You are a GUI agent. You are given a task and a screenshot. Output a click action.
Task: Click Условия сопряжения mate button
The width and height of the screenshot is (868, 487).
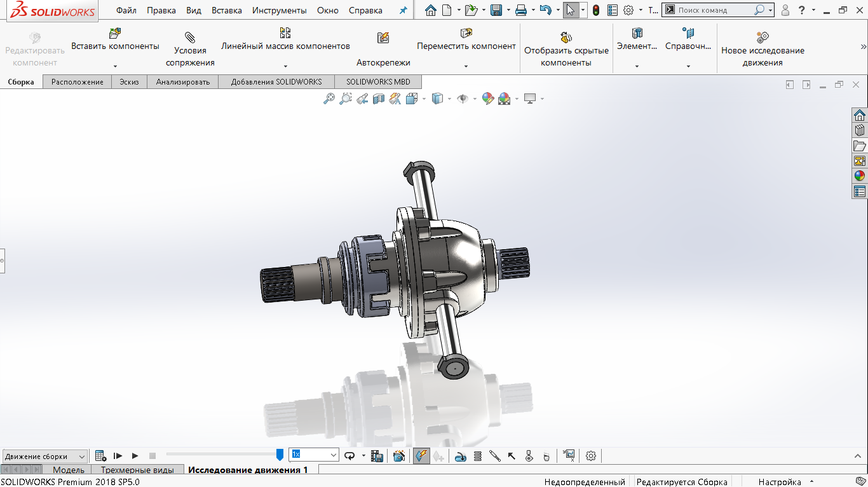[190, 49]
